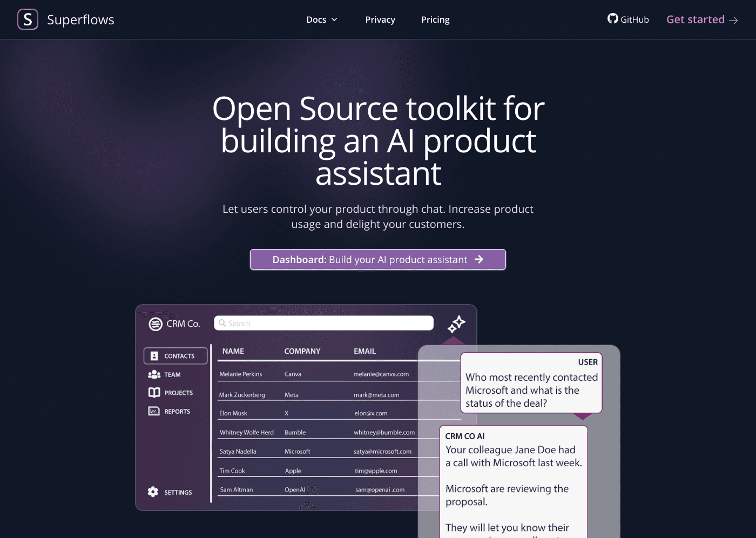Click the arrow icon on Dashboard button

[479, 259]
